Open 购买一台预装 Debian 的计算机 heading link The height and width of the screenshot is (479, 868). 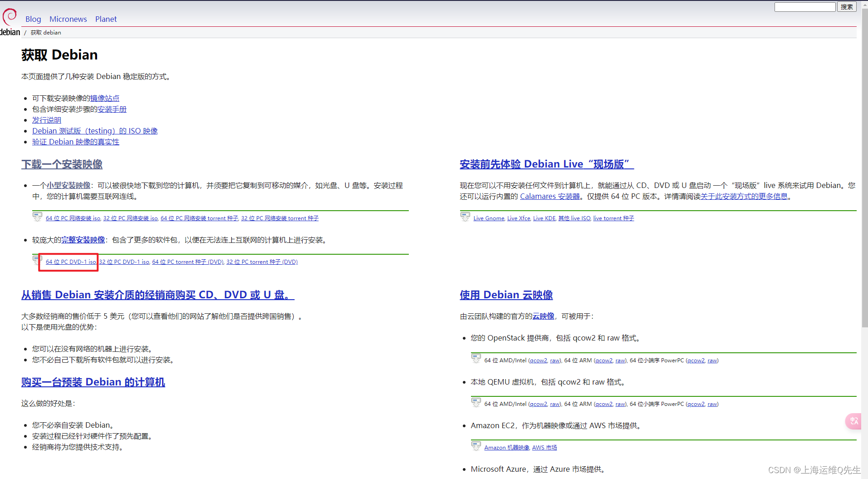[93, 382]
